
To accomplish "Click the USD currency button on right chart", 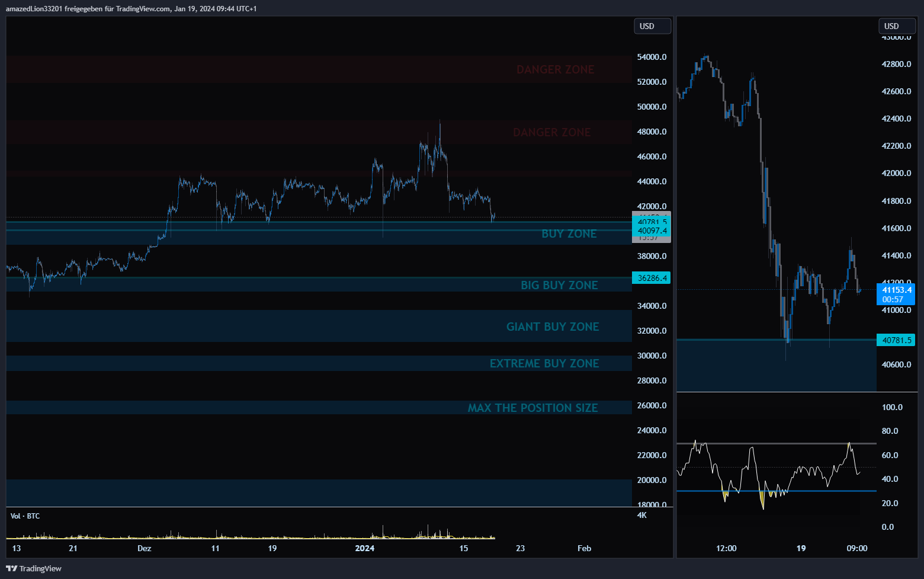I will click(x=897, y=26).
